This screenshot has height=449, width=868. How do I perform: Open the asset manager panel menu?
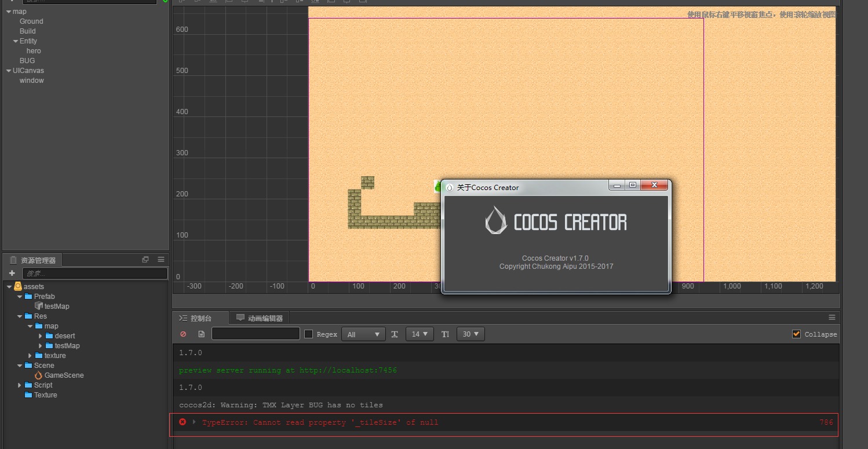tap(161, 260)
